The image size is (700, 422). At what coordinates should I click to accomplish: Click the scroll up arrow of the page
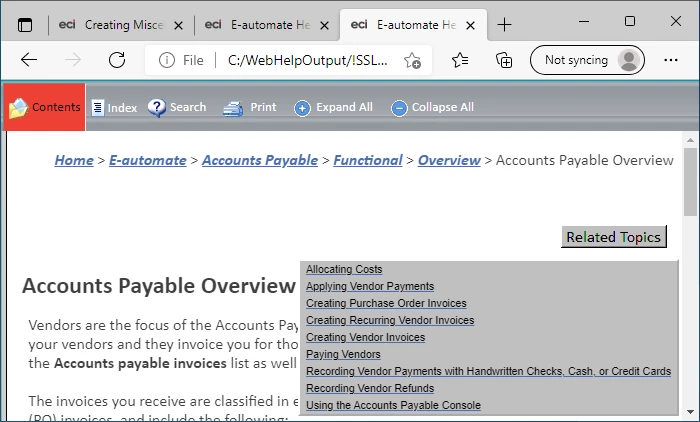[691, 140]
